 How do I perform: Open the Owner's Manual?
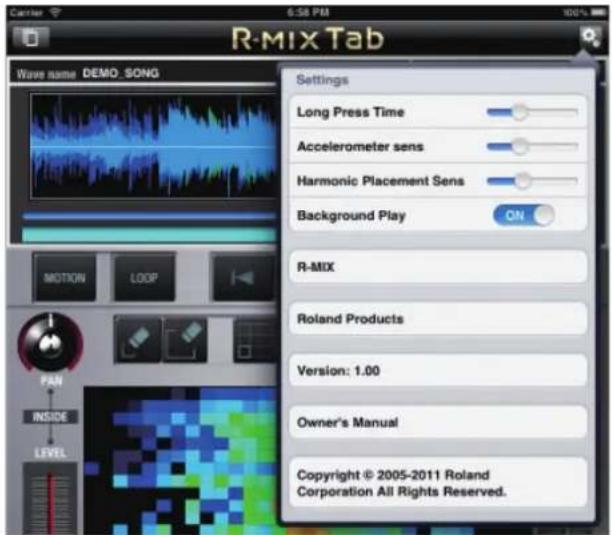point(438,422)
